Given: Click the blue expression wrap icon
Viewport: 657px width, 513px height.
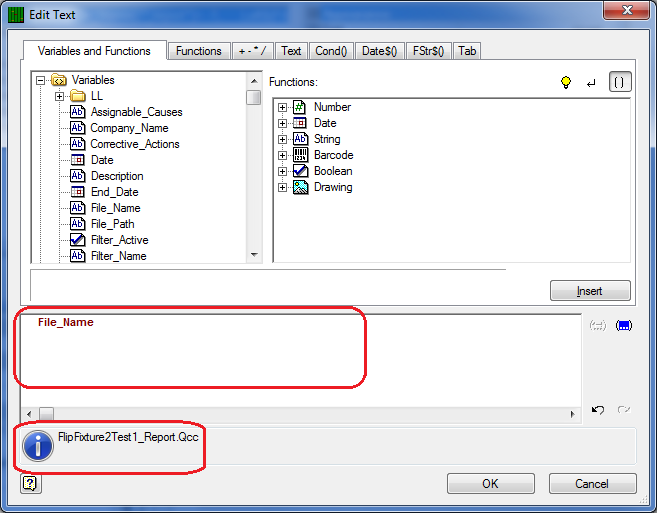Looking at the screenshot, I should [623, 325].
